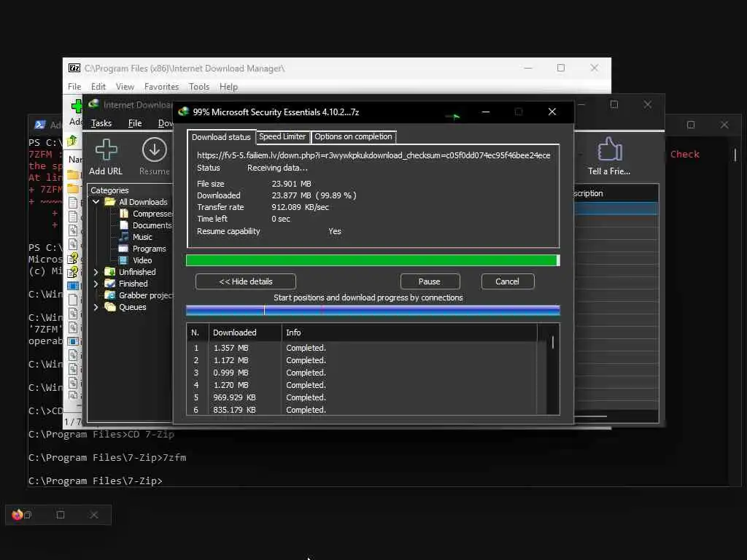Click the Finished folder icon
Viewport: 747px width, 560px height.
tap(110, 284)
